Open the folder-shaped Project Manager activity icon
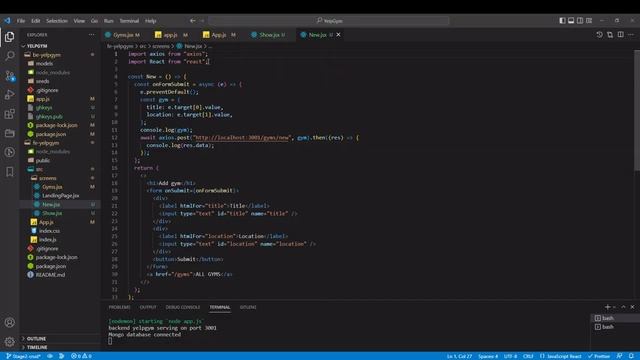The height and width of the screenshot is (360, 640). click(9, 133)
